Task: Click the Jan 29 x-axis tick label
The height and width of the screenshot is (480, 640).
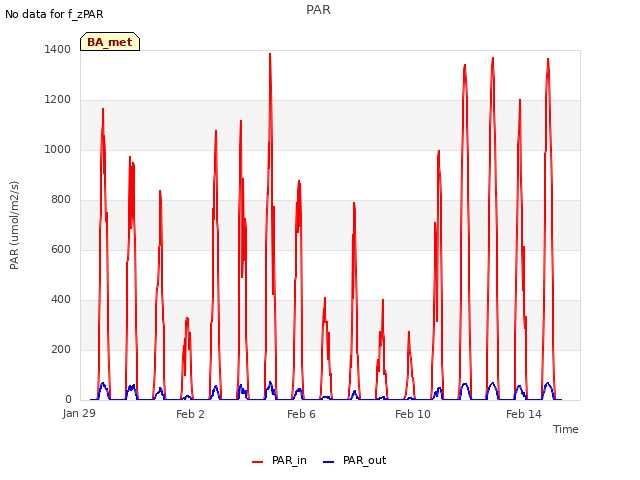Action: (79, 413)
